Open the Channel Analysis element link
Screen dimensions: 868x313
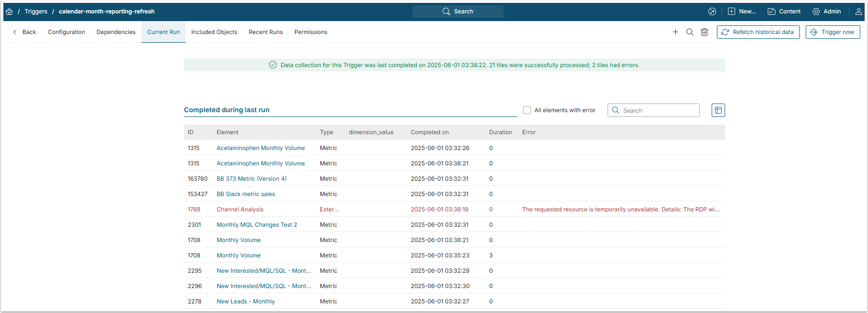click(x=240, y=209)
